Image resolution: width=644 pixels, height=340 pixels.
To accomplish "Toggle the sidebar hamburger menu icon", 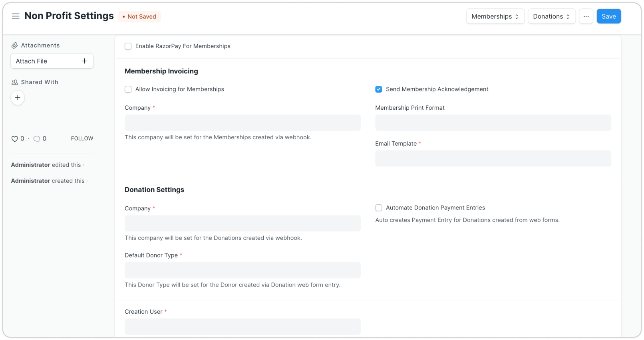I will (16, 16).
